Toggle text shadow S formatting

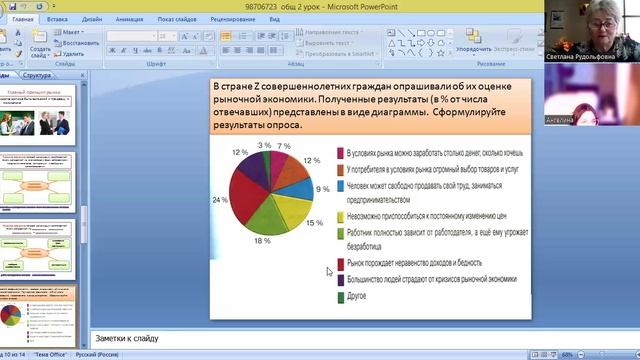(160, 51)
